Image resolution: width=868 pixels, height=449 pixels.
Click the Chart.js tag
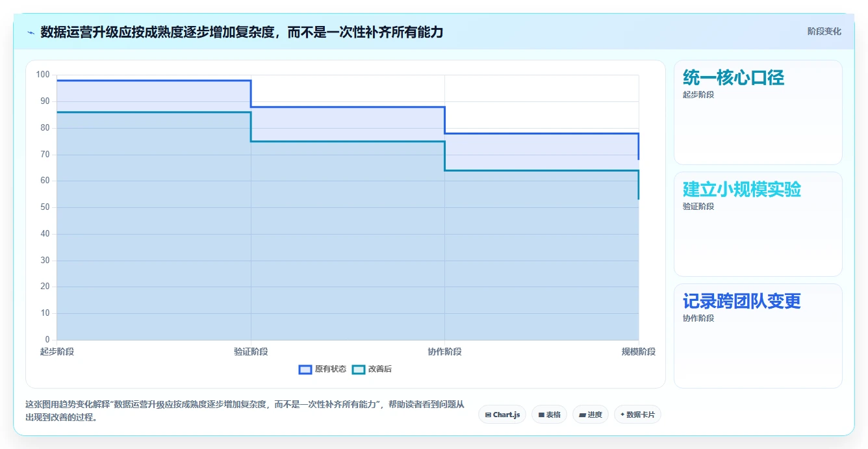pyautogui.click(x=502, y=415)
